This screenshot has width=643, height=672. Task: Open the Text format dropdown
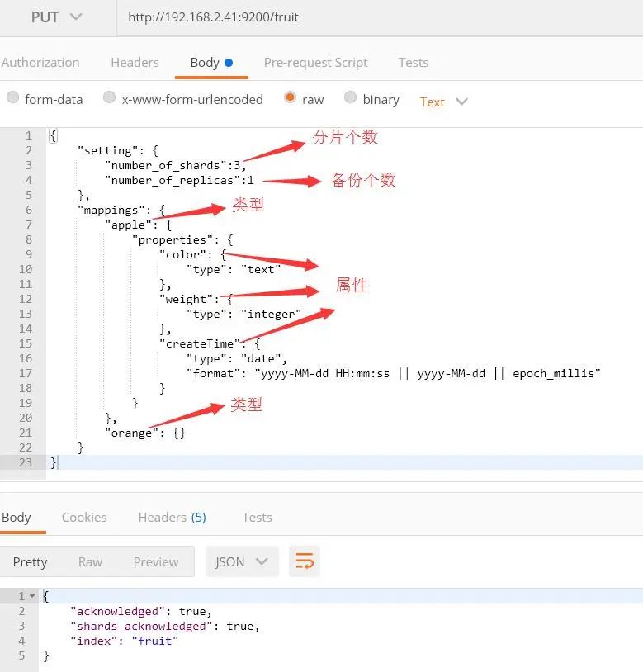pos(443,102)
